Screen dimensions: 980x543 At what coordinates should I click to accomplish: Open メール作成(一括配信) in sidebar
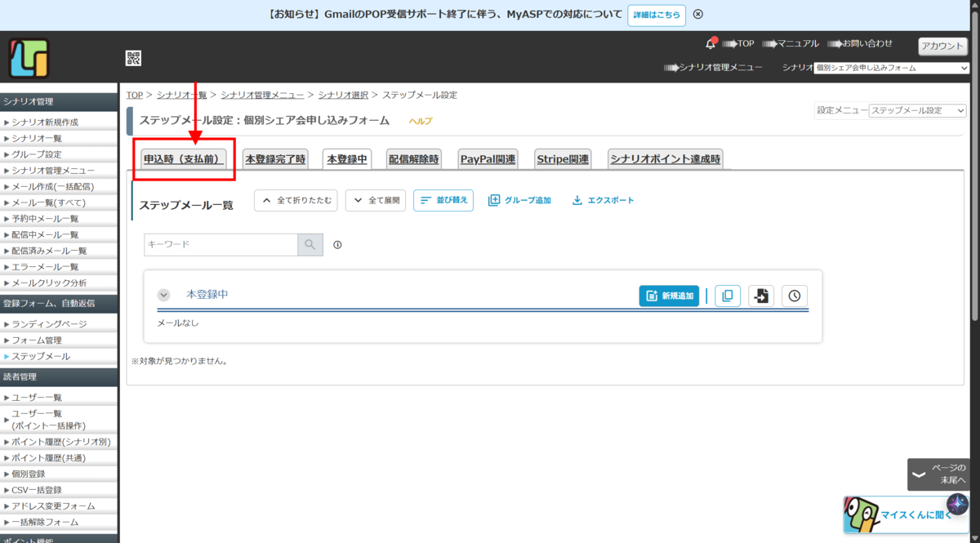[53, 187]
